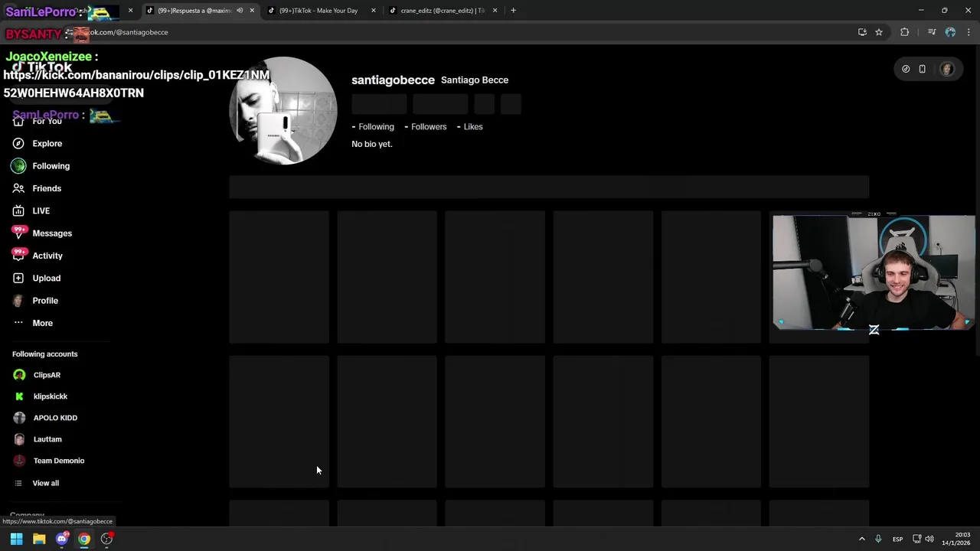Click the No bio yet text

372,144
